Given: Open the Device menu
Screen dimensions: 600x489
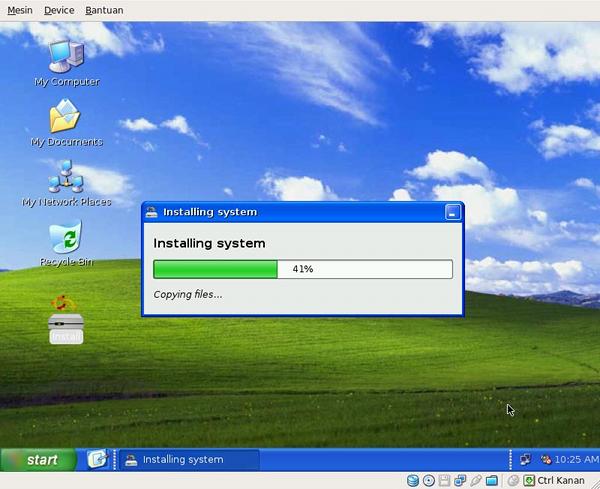Looking at the screenshot, I should pyautogui.click(x=59, y=10).
